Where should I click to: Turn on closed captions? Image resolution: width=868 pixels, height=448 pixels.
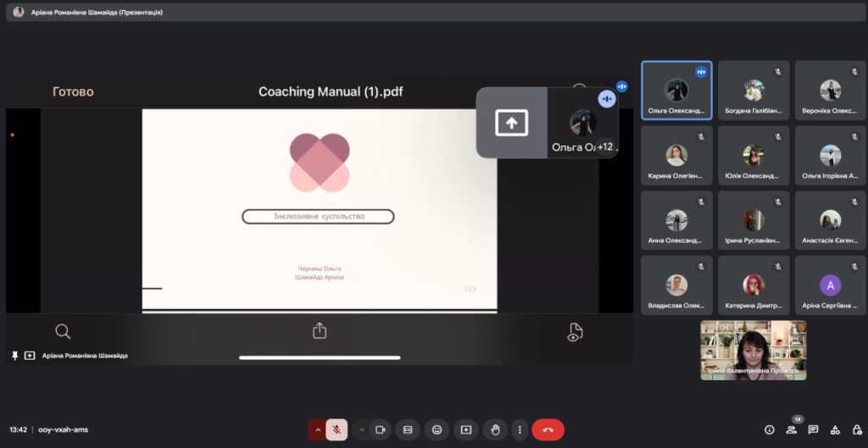pyautogui.click(x=408, y=429)
